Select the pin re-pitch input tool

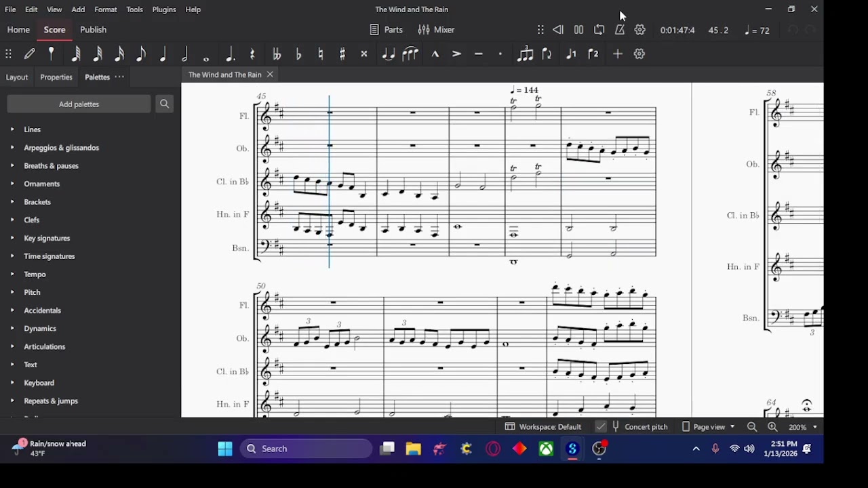tap(52, 54)
